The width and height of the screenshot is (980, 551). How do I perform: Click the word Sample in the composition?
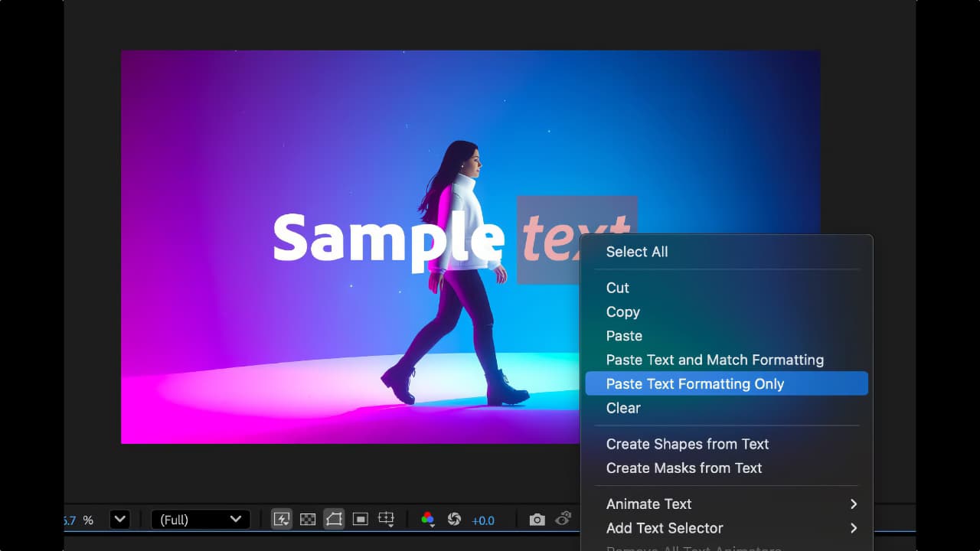387,237
